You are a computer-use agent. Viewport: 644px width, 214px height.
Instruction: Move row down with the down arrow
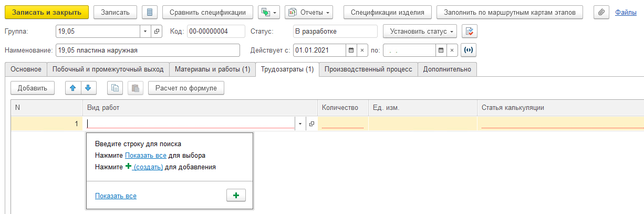[x=88, y=88]
